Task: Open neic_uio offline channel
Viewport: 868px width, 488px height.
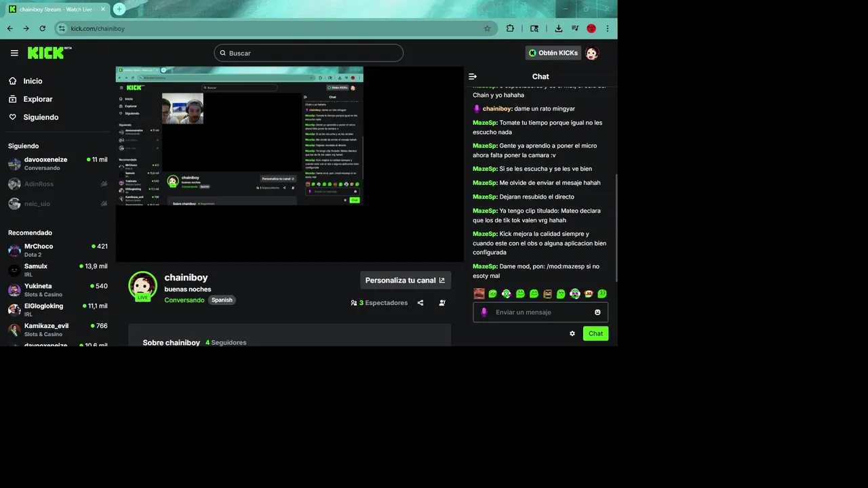Action: [x=58, y=203]
